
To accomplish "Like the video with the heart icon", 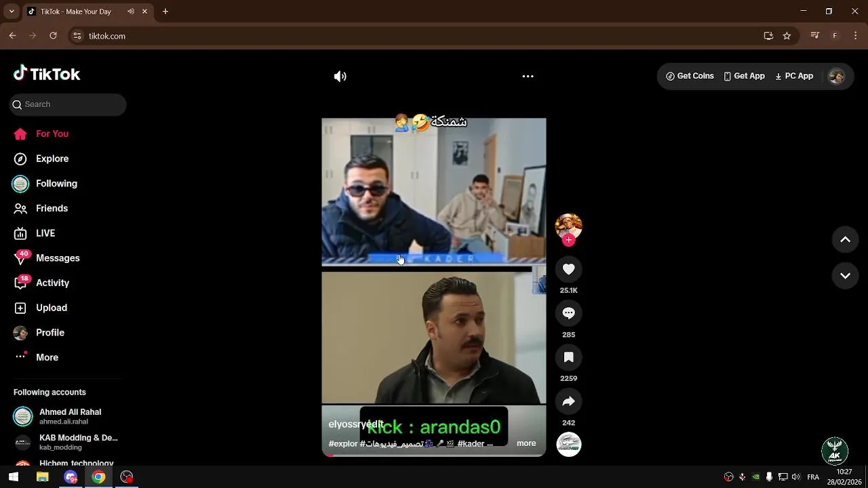I will [568, 269].
